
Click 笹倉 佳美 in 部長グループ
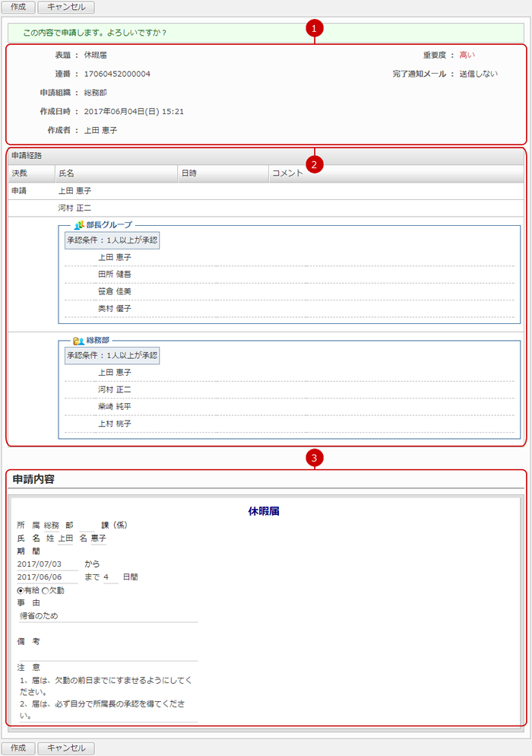(115, 292)
